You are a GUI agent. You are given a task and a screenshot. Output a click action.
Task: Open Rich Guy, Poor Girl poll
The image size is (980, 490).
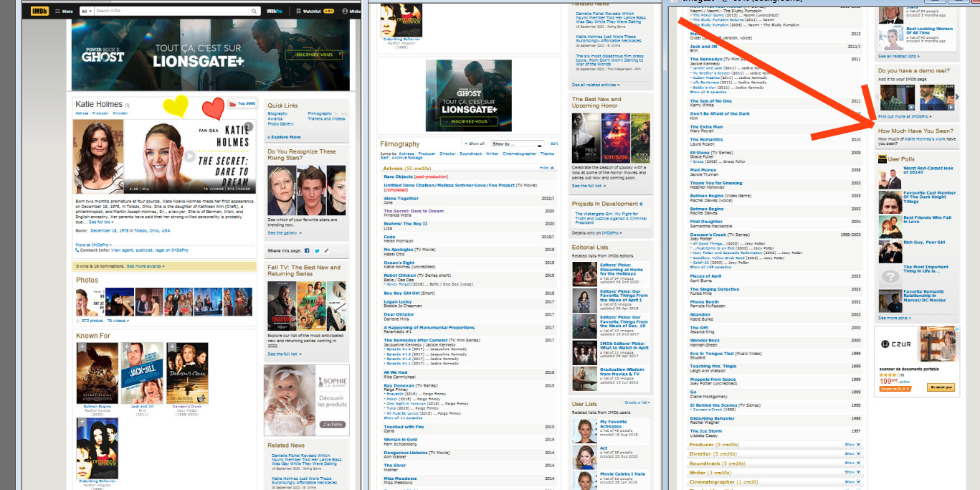(925, 242)
